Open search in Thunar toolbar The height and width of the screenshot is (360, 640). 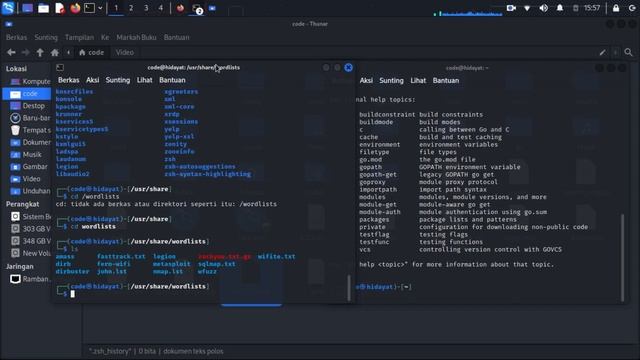(x=629, y=52)
